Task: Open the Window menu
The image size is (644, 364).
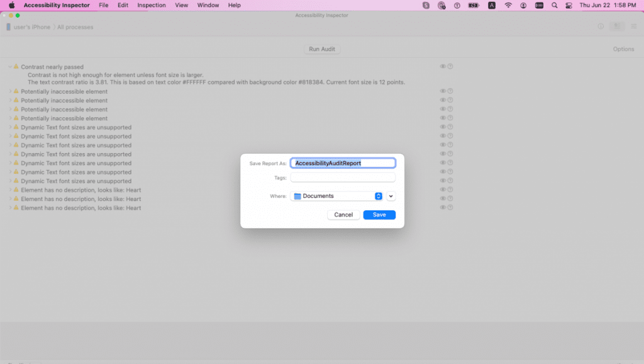Action: click(208, 5)
